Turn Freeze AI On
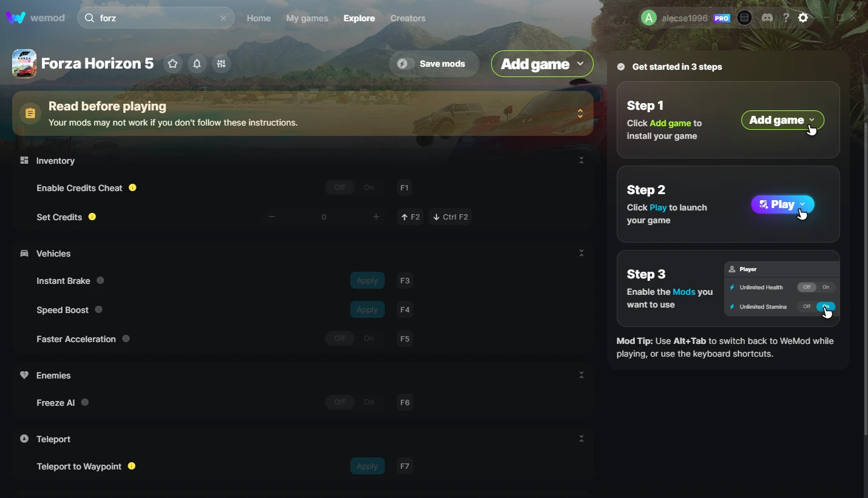The width and height of the screenshot is (868, 498). [x=369, y=402]
